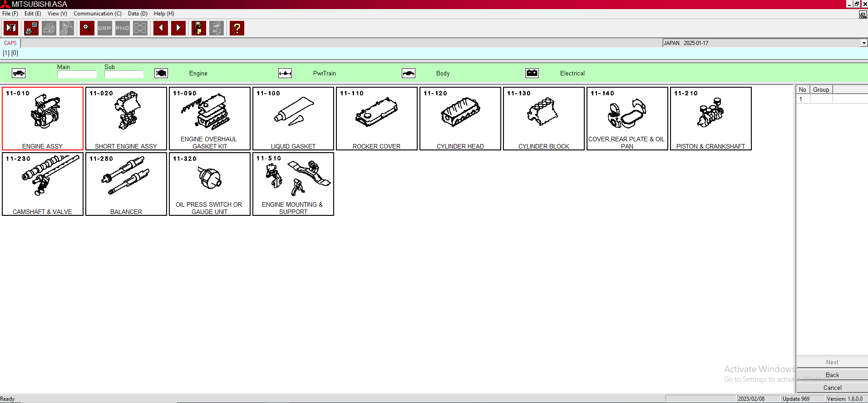Go to previous page with left arrow

[161, 28]
